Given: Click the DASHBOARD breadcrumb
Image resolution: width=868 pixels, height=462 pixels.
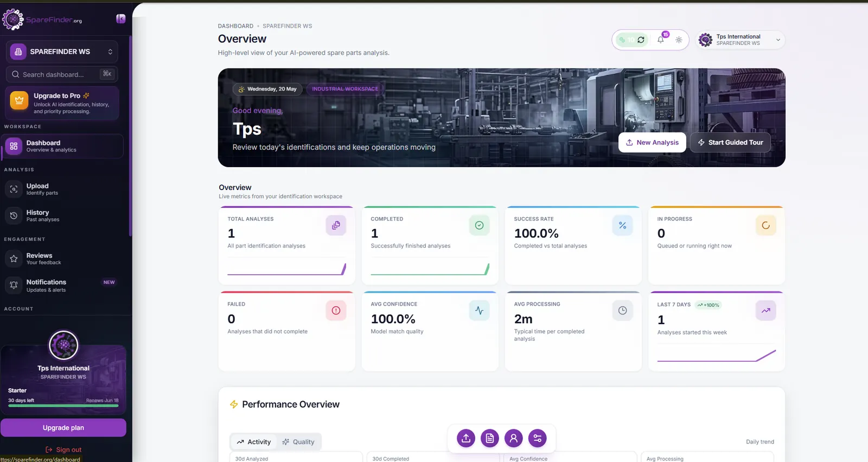Looking at the screenshot, I should click(x=235, y=26).
